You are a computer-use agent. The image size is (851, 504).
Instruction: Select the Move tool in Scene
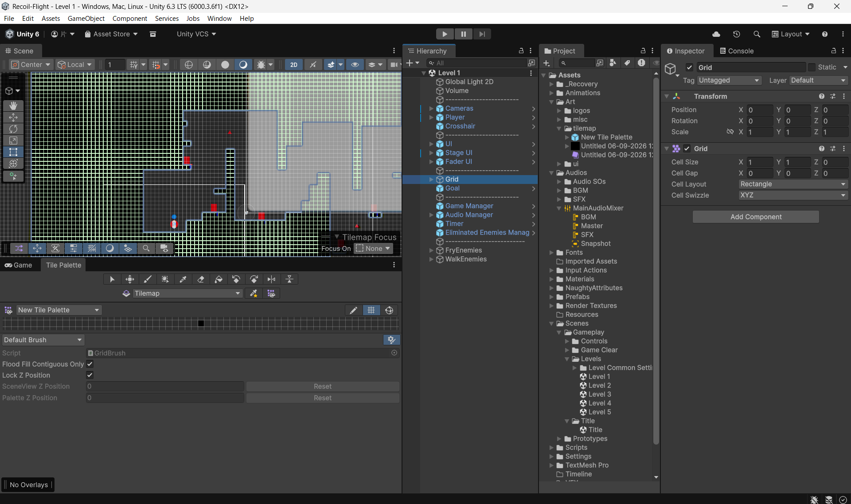click(x=13, y=117)
